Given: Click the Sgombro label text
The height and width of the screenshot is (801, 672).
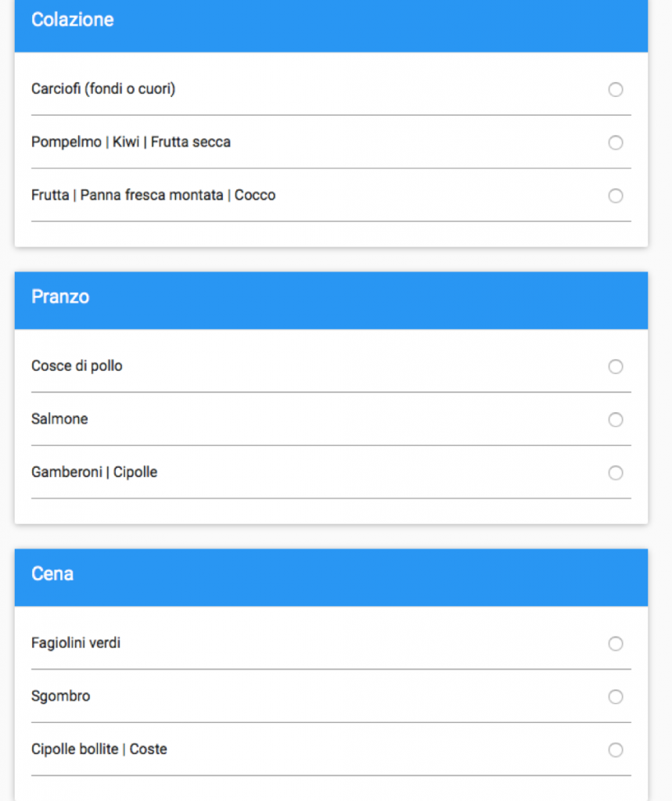Looking at the screenshot, I should [x=60, y=696].
